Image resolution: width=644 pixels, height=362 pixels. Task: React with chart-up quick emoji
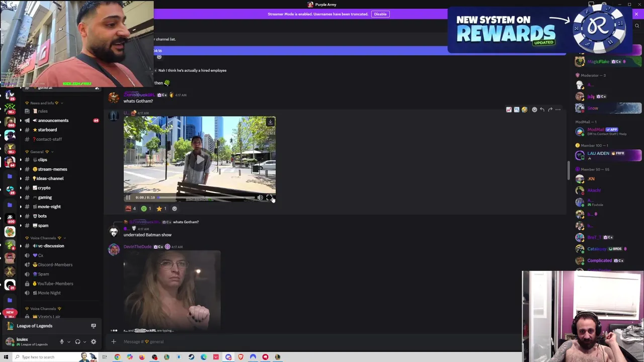pyautogui.click(x=509, y=110)
